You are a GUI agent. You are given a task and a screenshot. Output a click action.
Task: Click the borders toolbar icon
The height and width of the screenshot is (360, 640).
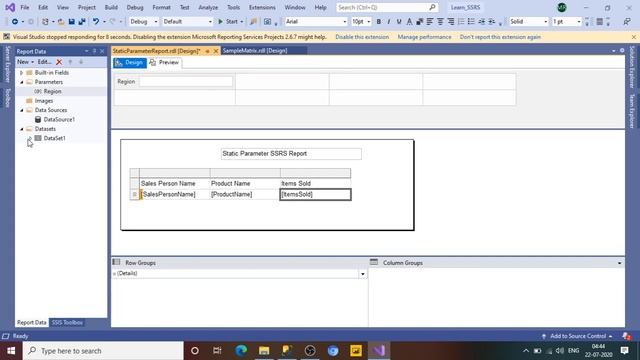pos(599,22)
